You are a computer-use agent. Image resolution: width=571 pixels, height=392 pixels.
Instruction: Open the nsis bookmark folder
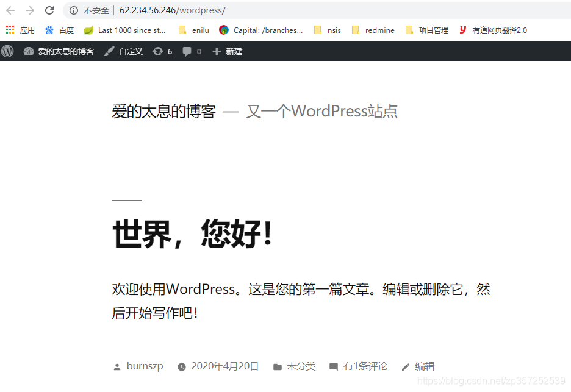[328, 30]
